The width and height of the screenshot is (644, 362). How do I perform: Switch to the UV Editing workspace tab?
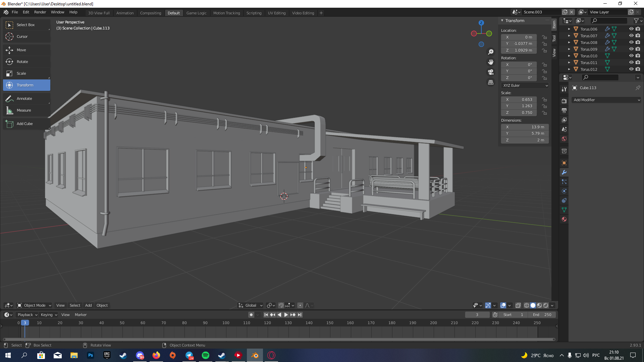point(276,13)
